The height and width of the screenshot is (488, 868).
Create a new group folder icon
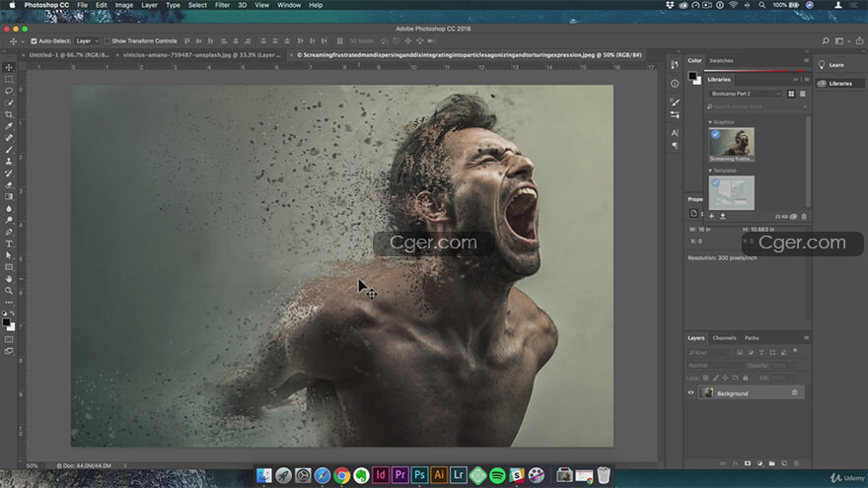(771, 463)
